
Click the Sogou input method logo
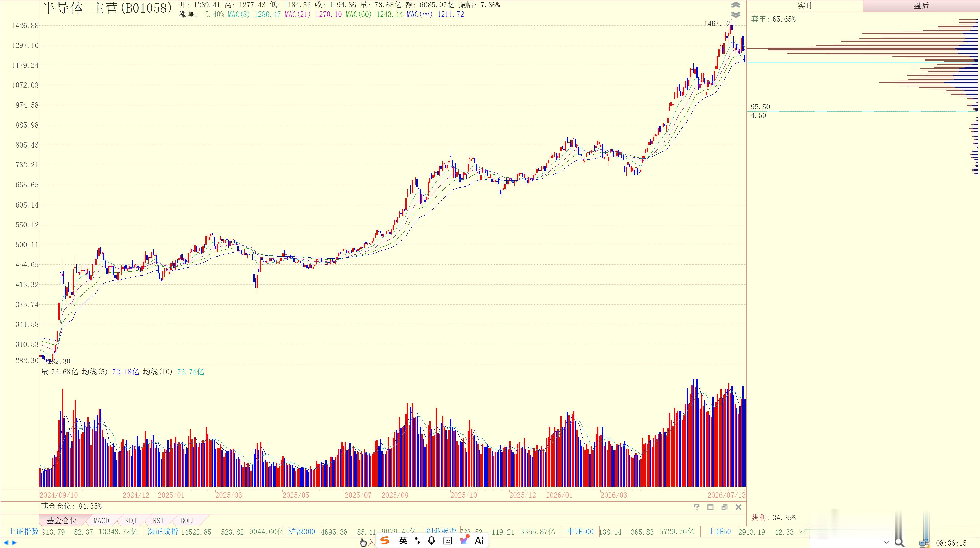[385, 540]
